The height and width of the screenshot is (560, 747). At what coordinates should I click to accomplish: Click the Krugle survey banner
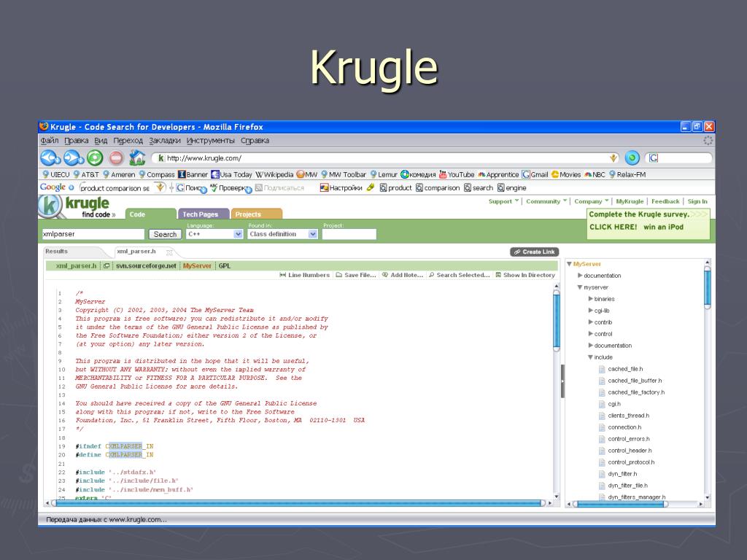pos(648,223)
